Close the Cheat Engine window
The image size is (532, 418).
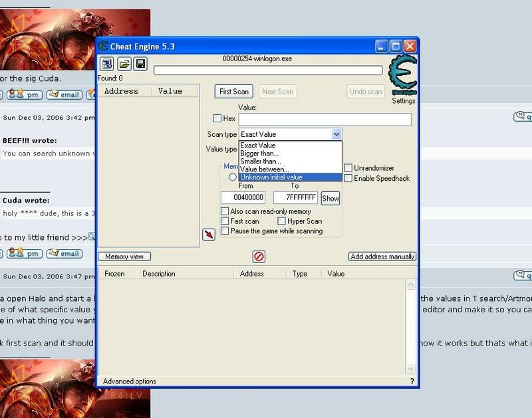410,46
